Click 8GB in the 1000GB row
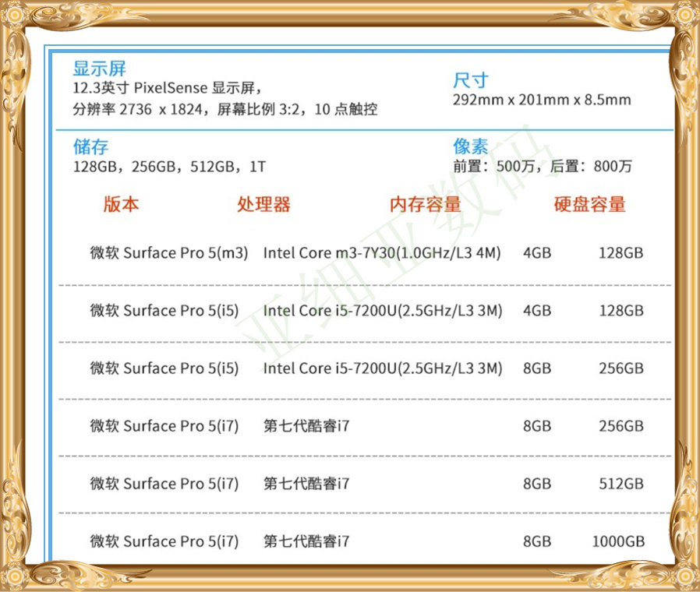700x592 pixels. [537, 541]
